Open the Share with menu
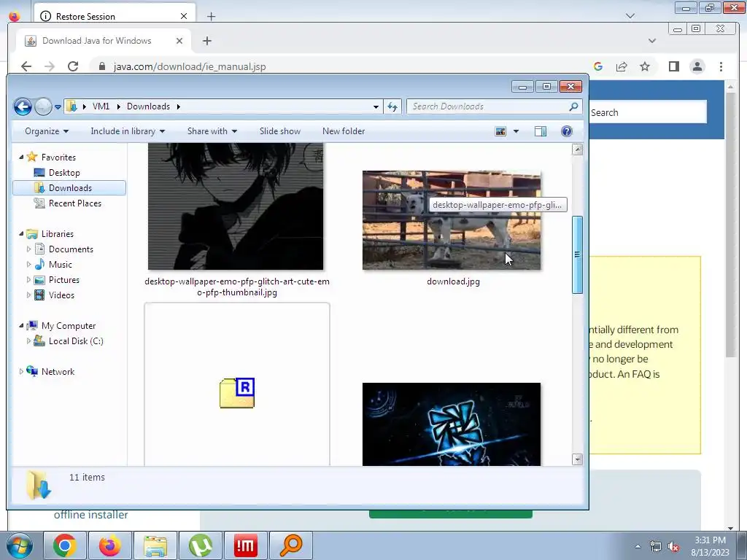The height and width of the screenshot is (560, 747). 212,131
